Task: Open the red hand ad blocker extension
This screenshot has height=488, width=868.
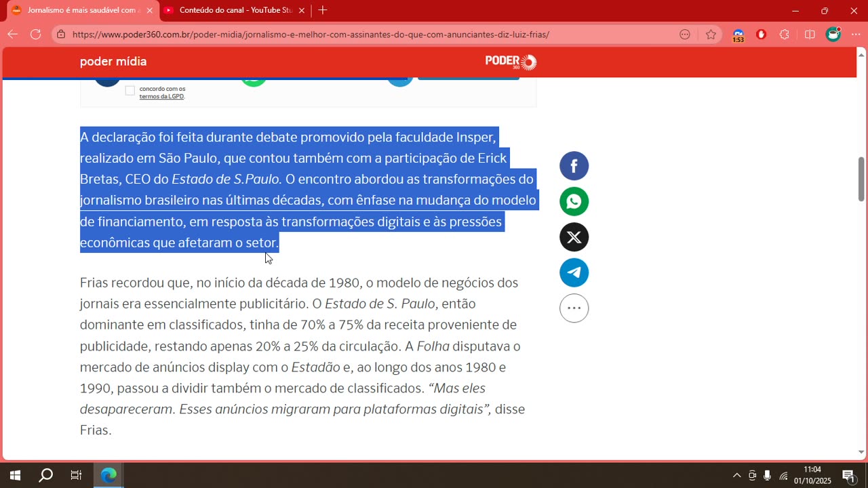Action: point(761,35)
